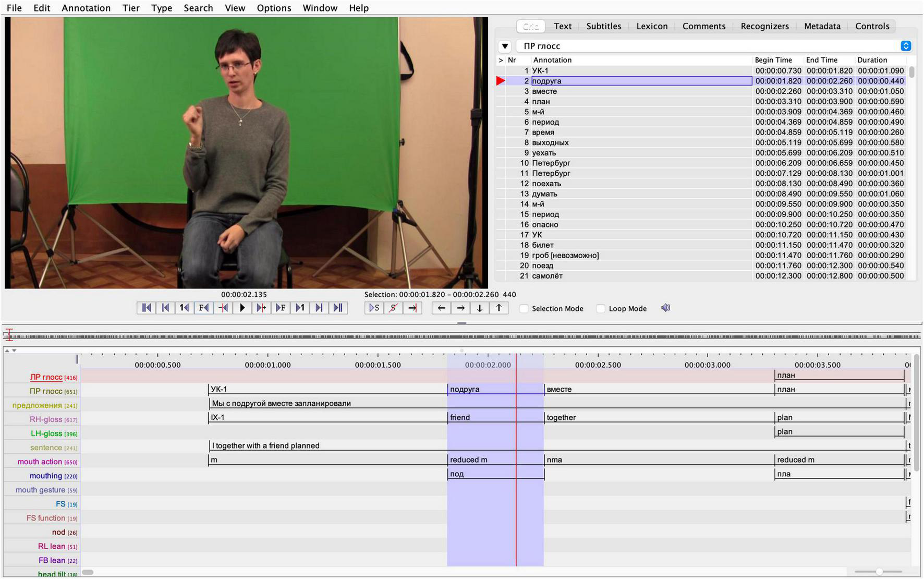Open the Annotation menu
This screenshot has width=924, height=579.
[x=86, y=8]
